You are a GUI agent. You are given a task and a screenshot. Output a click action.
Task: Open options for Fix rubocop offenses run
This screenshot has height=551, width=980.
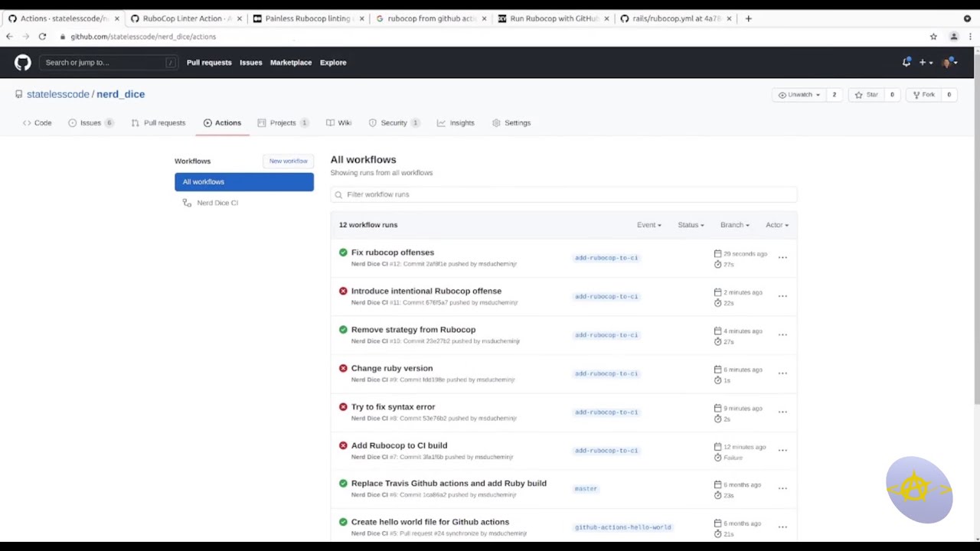click(782, 258)
